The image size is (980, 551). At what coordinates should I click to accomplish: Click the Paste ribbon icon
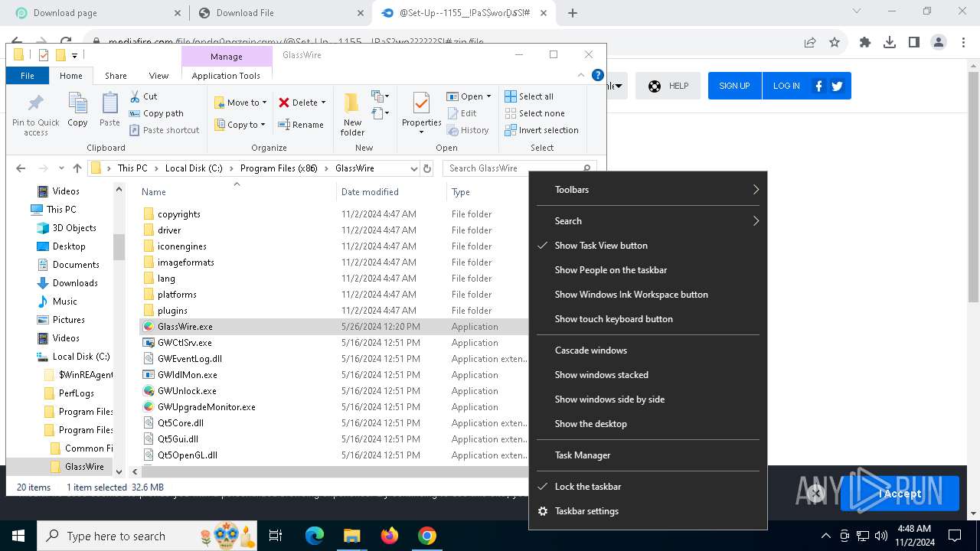109,109
